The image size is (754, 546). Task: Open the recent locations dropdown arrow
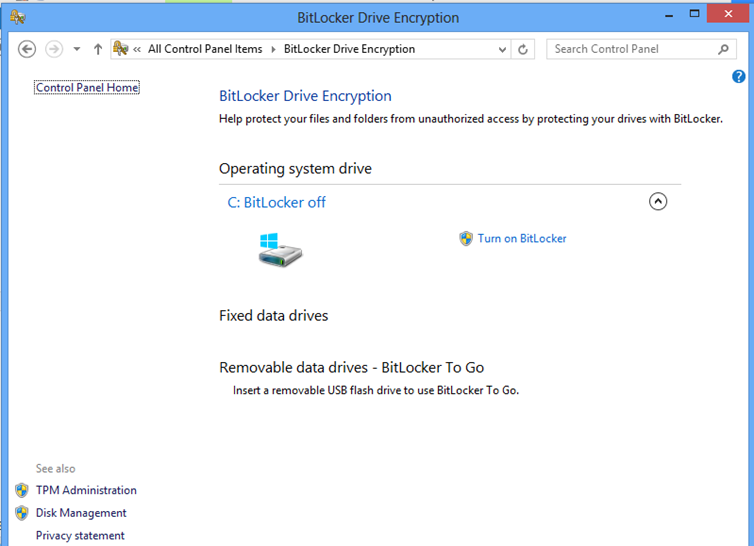coord(76,49)
